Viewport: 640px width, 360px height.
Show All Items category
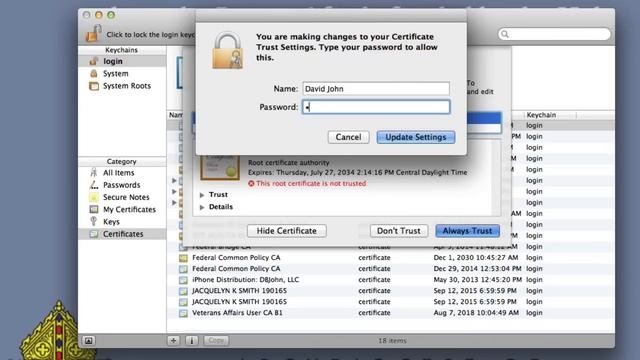(x=122, y=173)
